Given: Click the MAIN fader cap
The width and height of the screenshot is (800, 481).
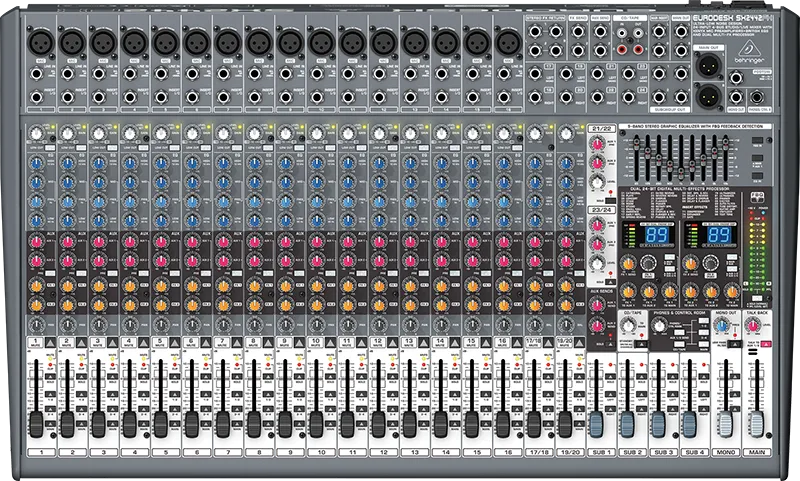Looking at the screenshot, I should [x=755, y=423].
